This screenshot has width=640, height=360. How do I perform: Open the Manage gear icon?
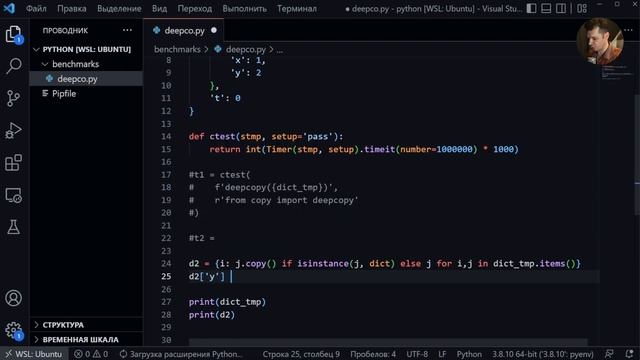pyautogui.click(x=13, y=330)
